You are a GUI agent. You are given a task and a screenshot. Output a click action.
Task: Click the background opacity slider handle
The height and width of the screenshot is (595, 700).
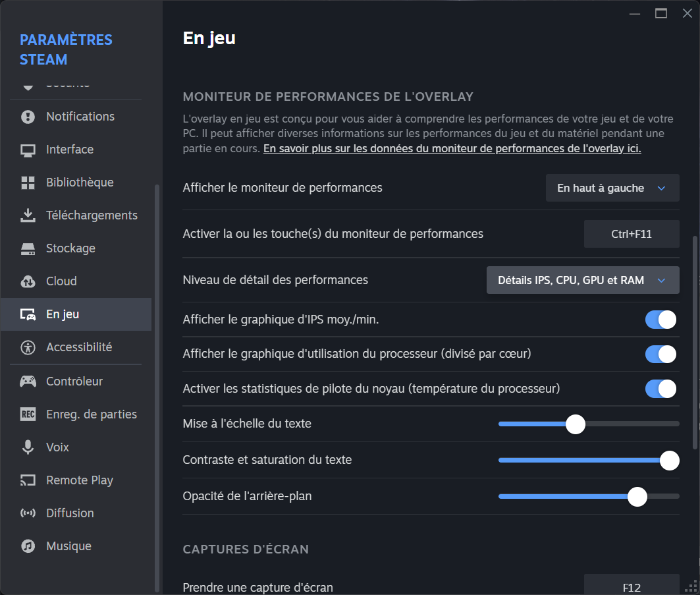tap(637, 497)
